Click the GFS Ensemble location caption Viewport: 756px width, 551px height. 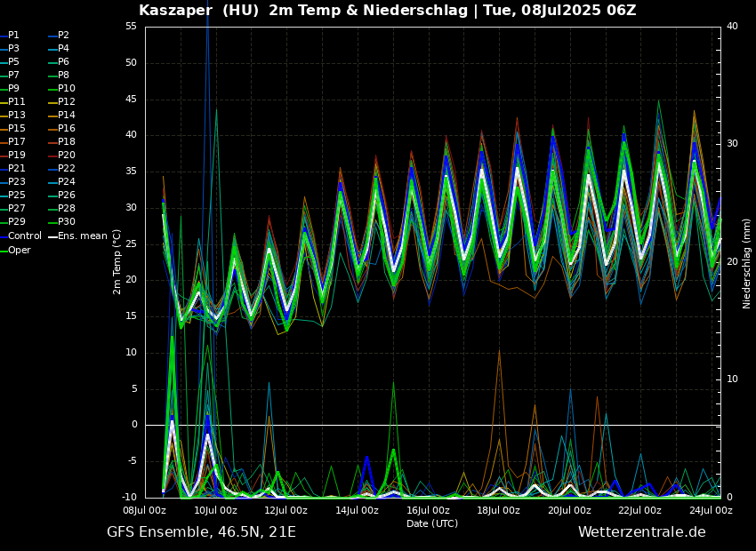[201, 532]
